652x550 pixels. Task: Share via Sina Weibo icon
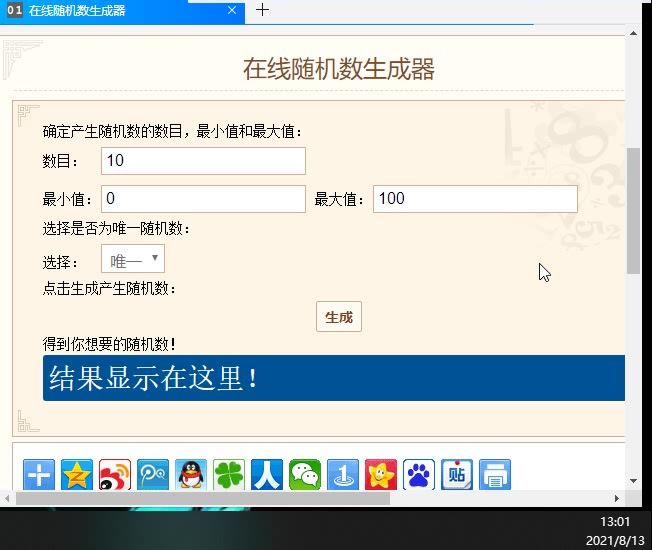pyautogui.click(x=115, y=474)
